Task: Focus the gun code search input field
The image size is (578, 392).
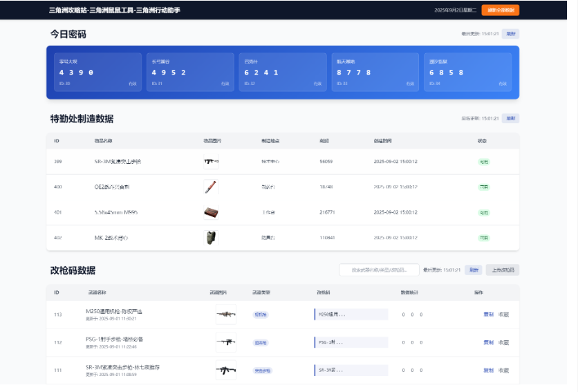Action: pos(379,270)
